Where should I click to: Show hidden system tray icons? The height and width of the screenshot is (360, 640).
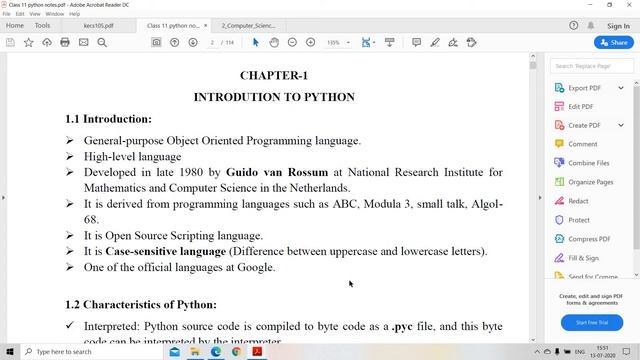537,351
